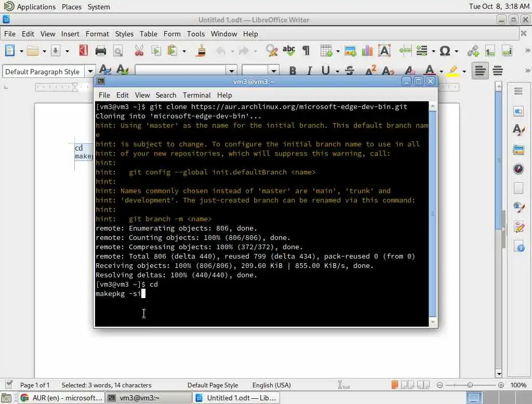Click Insert Hyperlink icon
The image size is (532, 404).
click(x=473, y=51)
